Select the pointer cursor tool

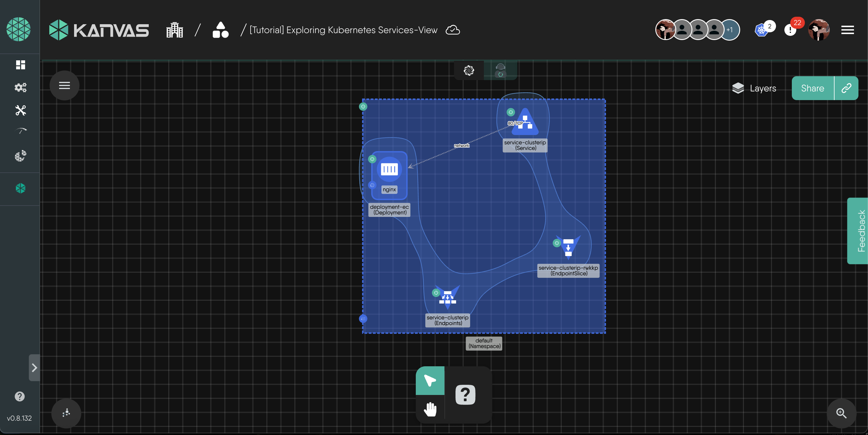[x=430, y=381]
